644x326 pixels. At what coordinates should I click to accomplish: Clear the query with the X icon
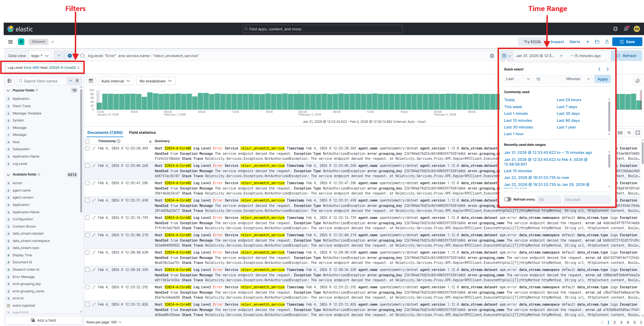(x=492, y=56)
